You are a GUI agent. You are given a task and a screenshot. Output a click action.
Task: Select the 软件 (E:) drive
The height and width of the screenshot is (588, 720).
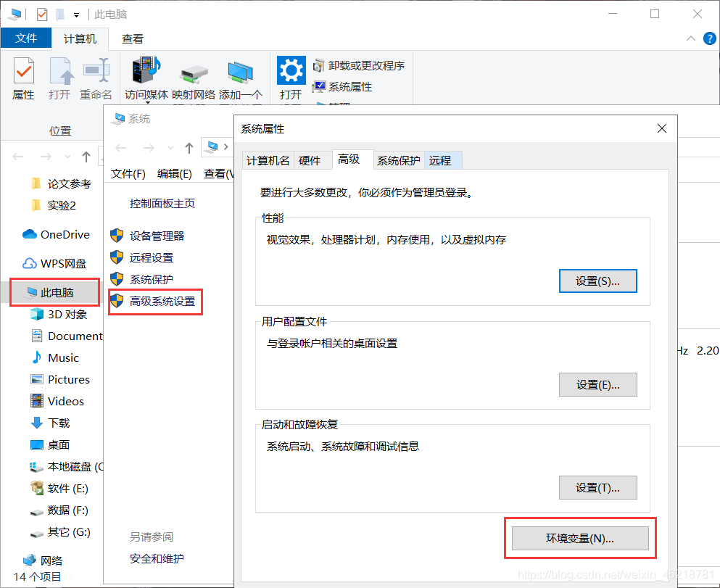pos(59,489)
